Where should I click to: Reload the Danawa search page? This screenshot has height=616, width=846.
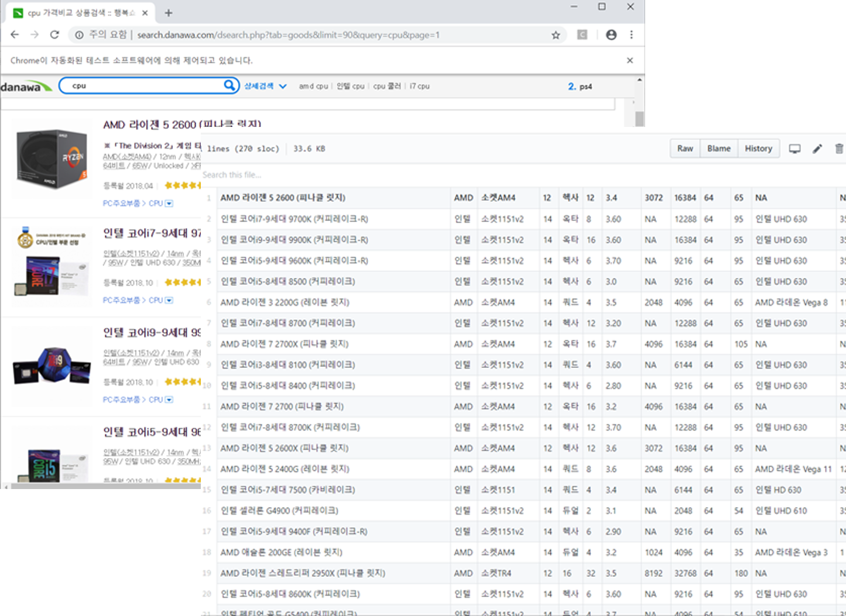pos(54,35)
